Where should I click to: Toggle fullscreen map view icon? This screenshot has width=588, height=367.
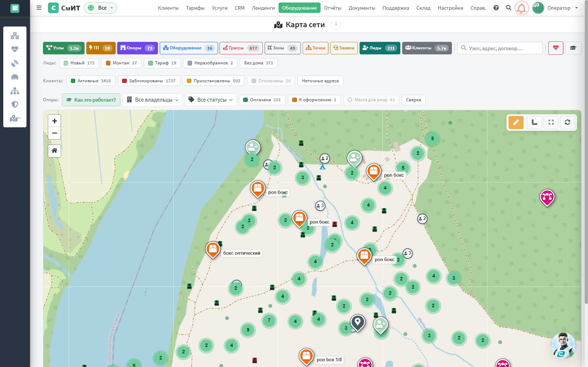tap(551, 122)
